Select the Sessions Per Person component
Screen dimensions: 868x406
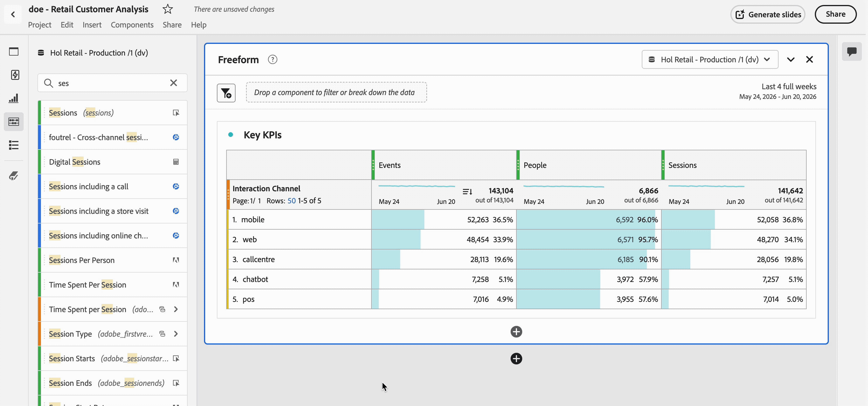tap(113, 260)
